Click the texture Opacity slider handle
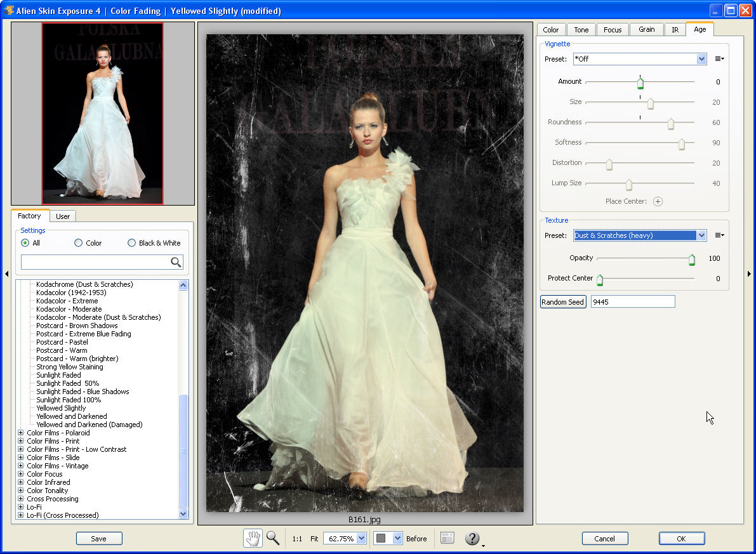This screenshot has height=554, width=756. [692, 259]
